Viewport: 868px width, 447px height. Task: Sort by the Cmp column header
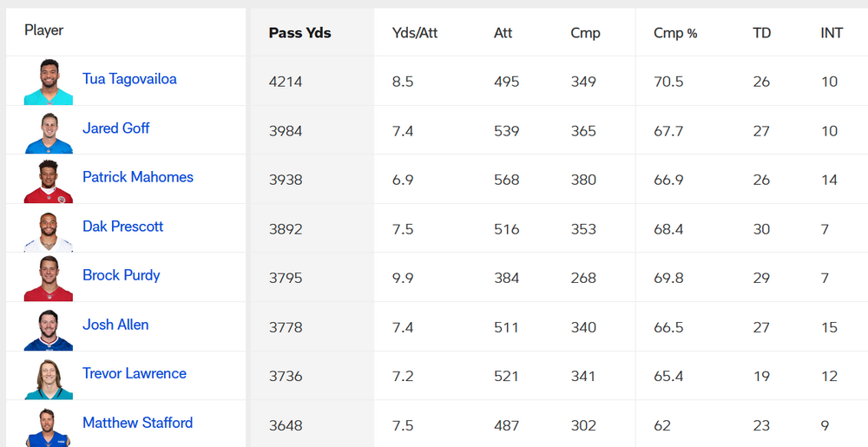pyautogui.click(x=585, y=33)
